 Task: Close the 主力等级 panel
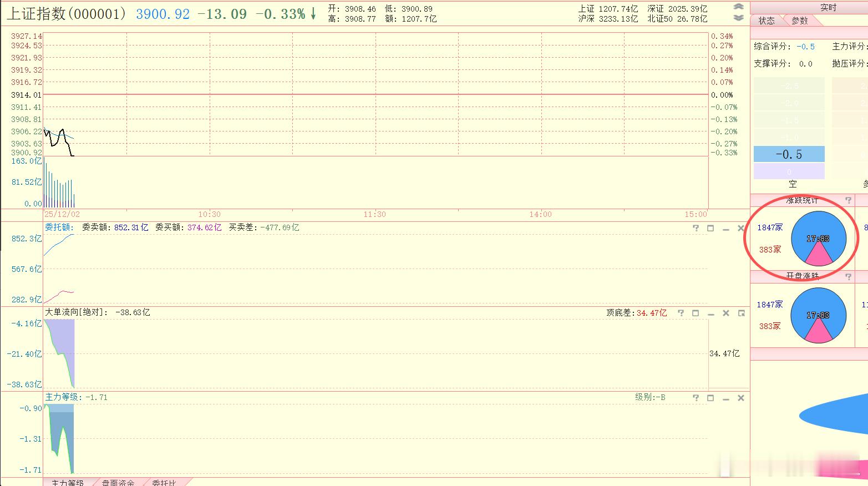[741, 398]
